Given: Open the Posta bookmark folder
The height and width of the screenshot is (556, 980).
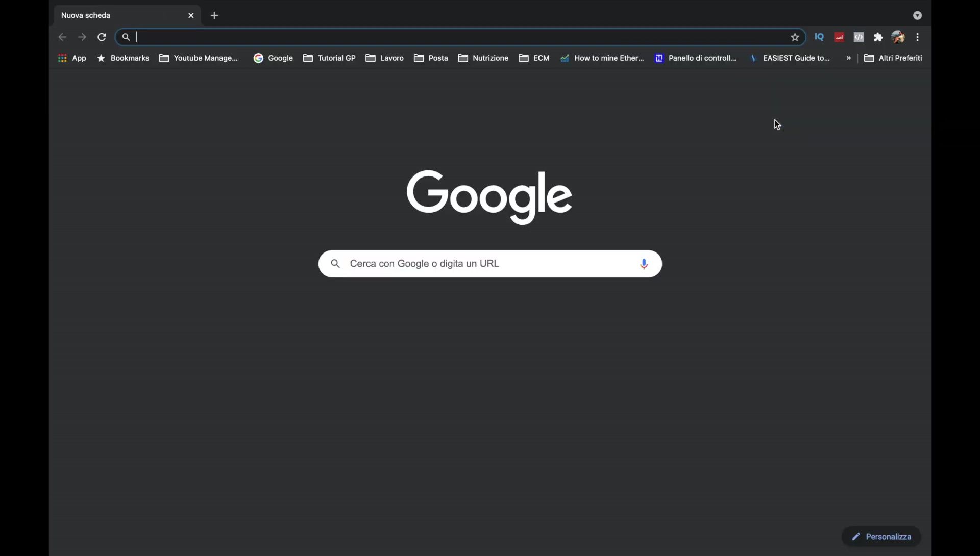Looking at the screenshot, I should [x=431, y=58].
